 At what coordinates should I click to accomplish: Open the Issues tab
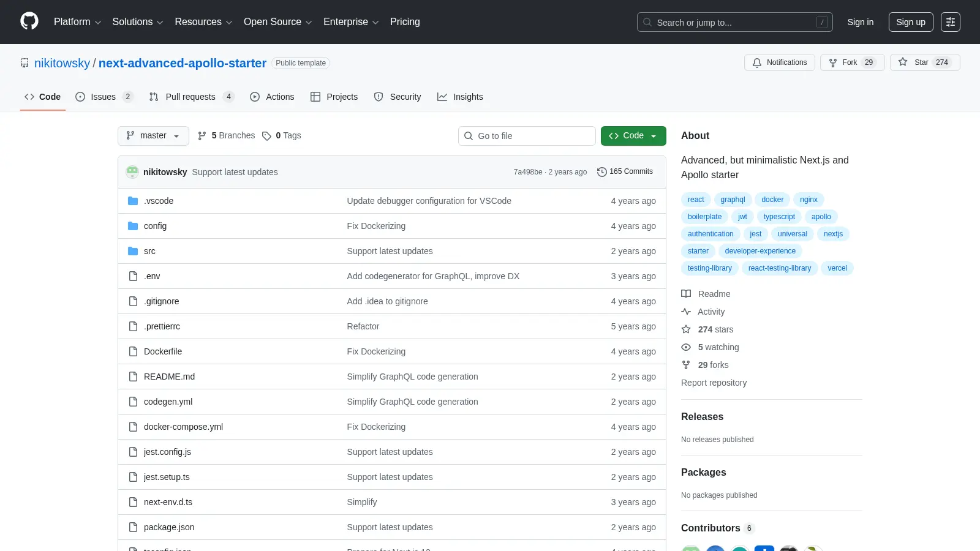(x=104, y=97)
